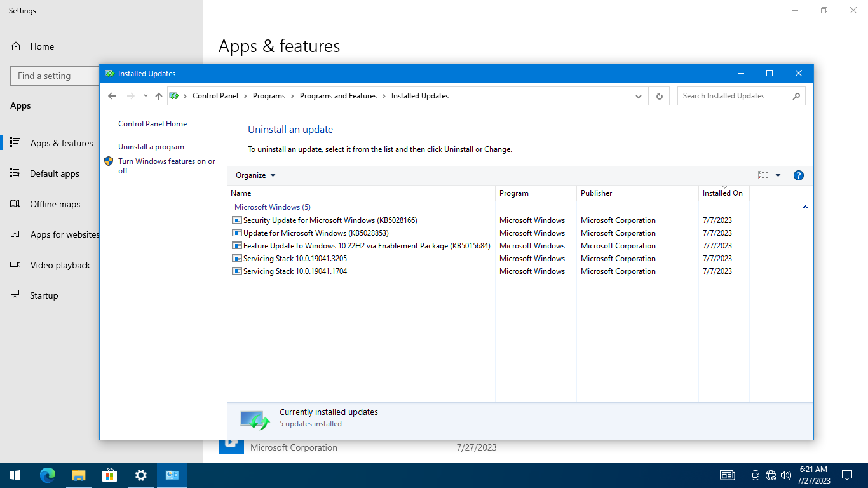
Task: Open Uninstall a program link
Action: (x=151, y=147)
